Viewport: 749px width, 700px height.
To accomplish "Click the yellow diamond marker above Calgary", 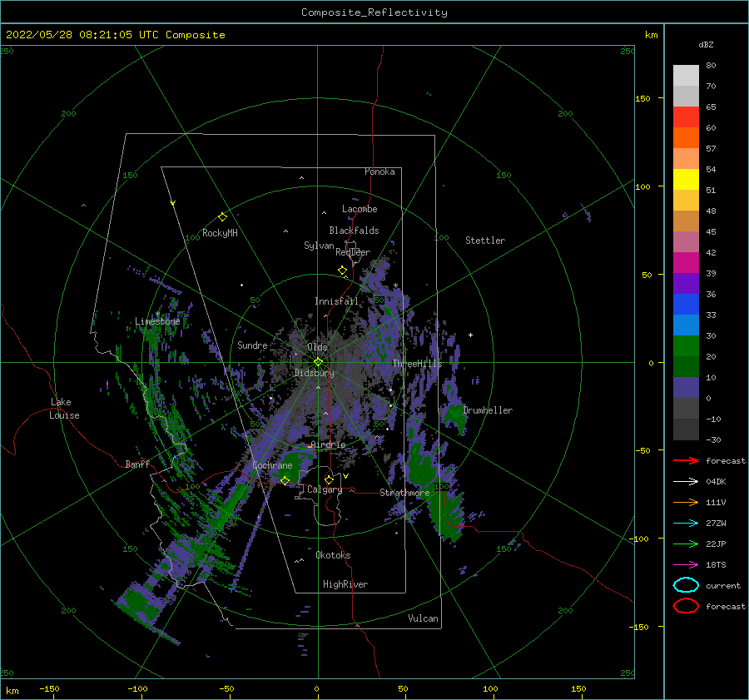I will [329, 479].
